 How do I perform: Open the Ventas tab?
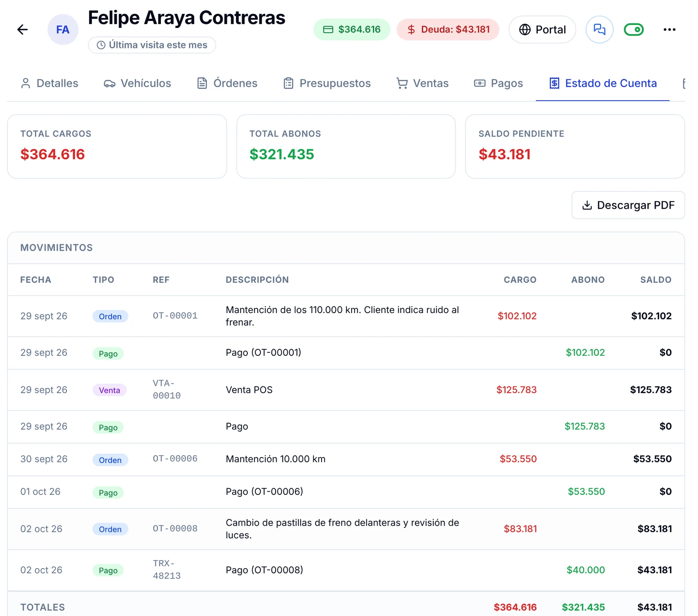[x=422, y=83]
